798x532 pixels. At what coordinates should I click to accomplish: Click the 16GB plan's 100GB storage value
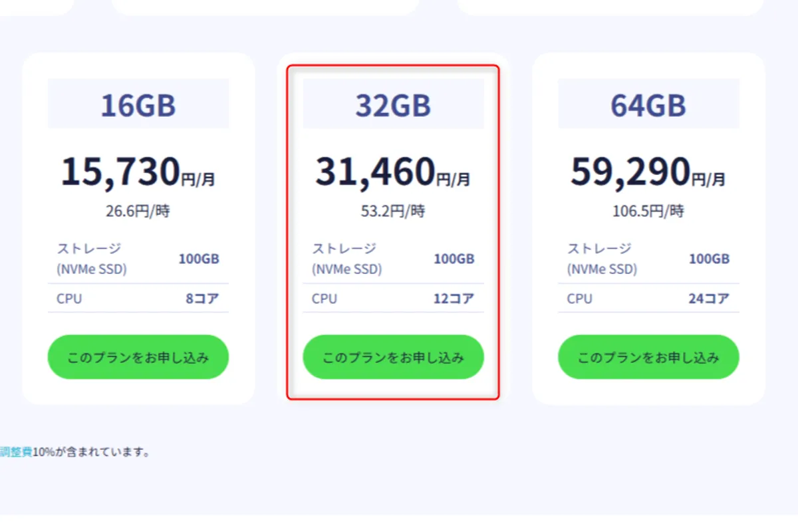(198, 259)
